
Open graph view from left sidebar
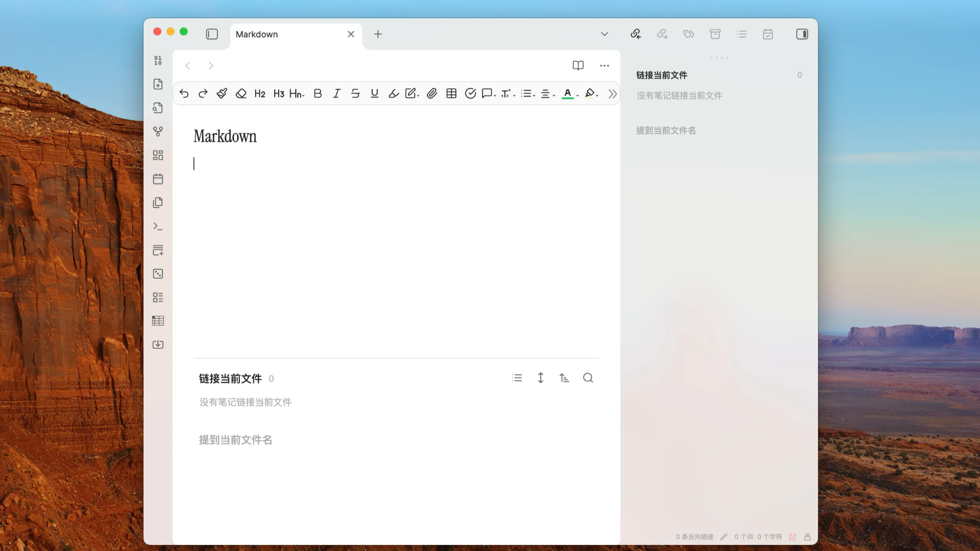click(x=158, y=131)
